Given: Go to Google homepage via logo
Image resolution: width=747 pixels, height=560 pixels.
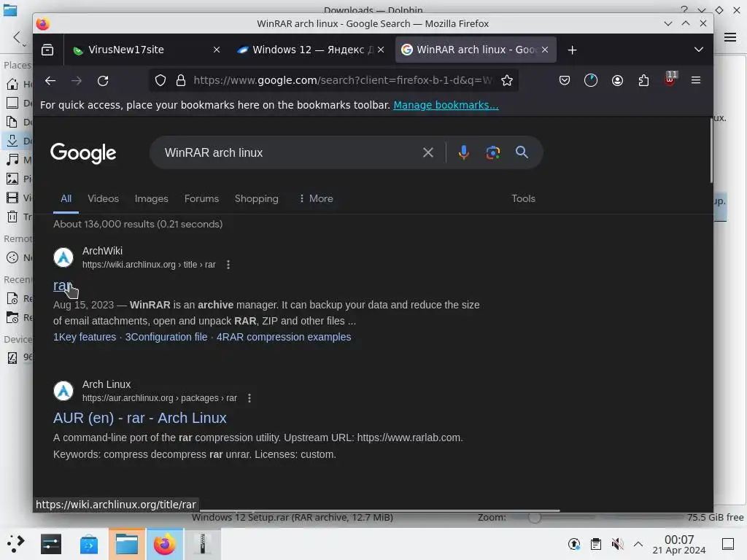Looking at the screenshot, I should [83, 153].
